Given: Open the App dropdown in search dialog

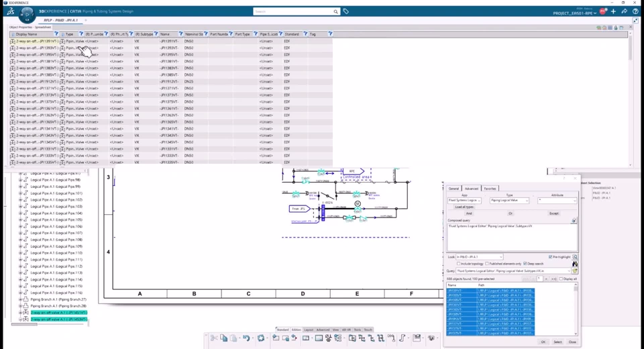Looking at the screenshot, I should click(x=464, y=201).
